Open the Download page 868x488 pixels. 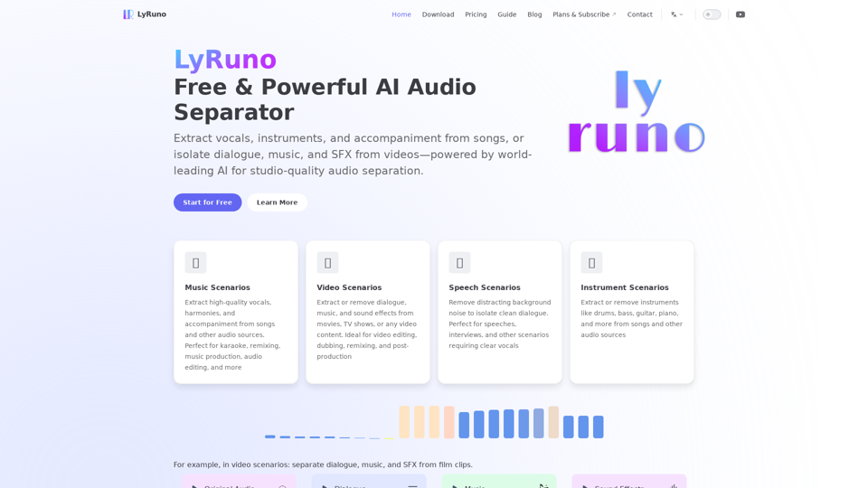[x=438, y=14]
